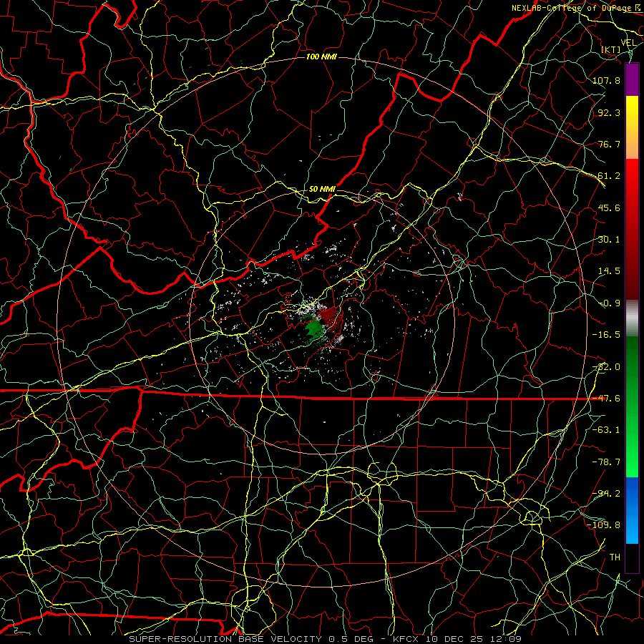Click the VEL legend heading
This screenshot has width=644, height=644.
(628, 43)
